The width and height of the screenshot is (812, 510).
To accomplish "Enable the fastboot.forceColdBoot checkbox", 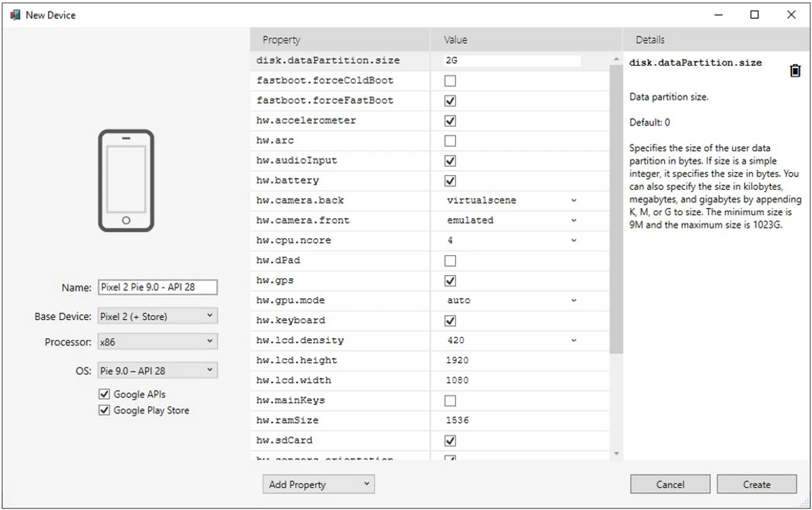I will coord(450,81).
